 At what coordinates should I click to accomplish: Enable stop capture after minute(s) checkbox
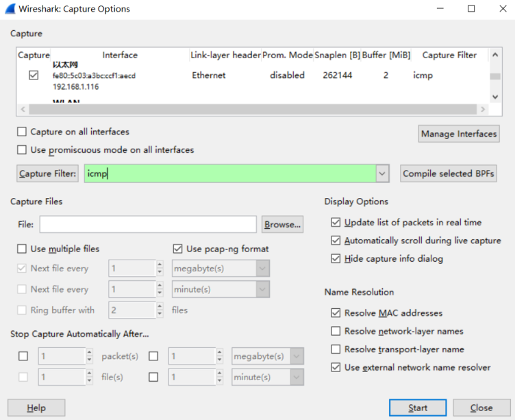pos(153,377)
